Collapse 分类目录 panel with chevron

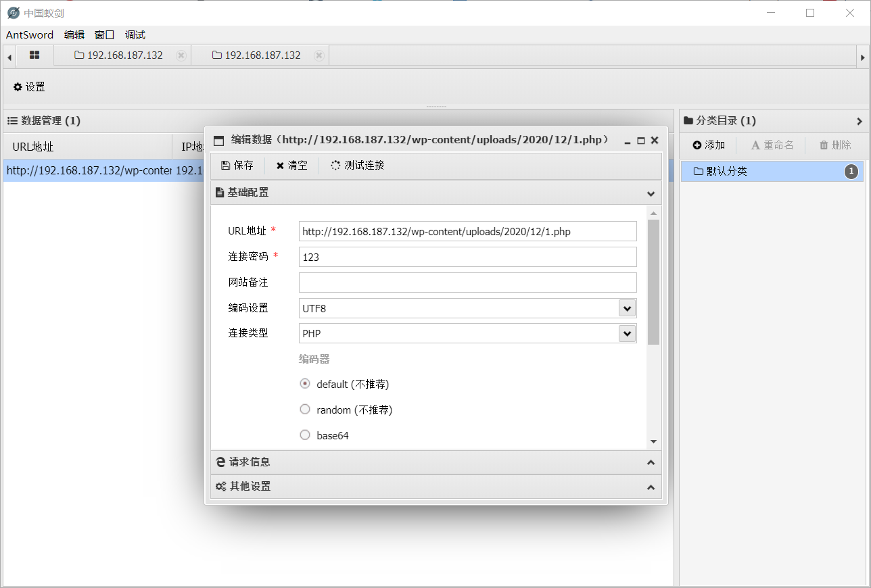pyautogui.click(x=860, y=122)
